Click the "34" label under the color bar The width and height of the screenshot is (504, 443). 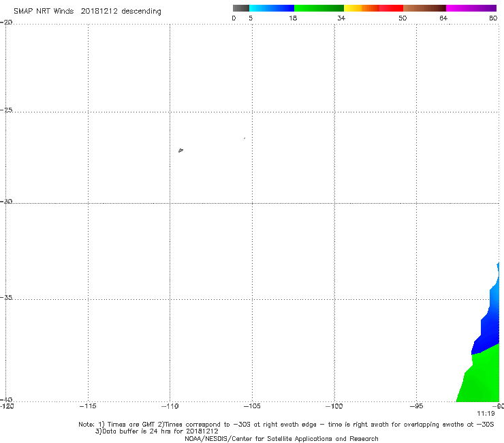tap(341, 18)
